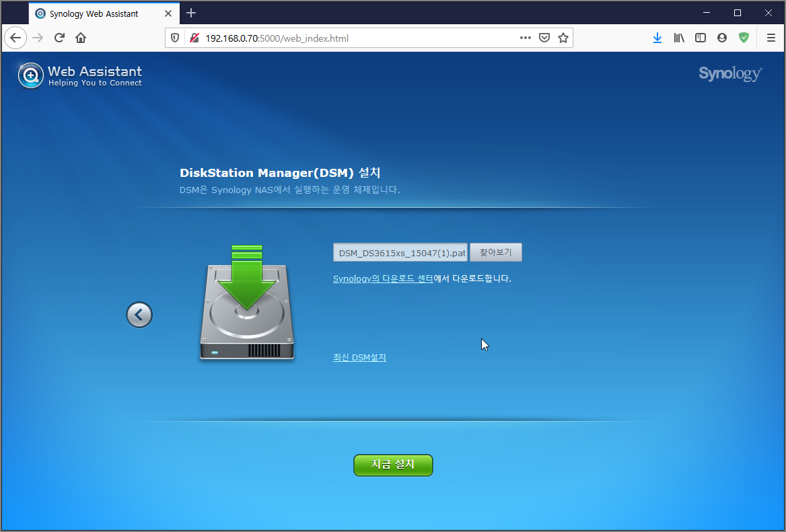
Task: Toggle the Firefox sidebar view
Action: click(x=701, y=38)
